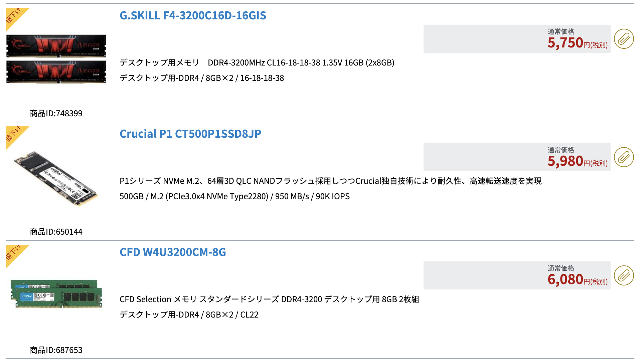Click the Crucial M.2 SSD product image

pos(55,179)
